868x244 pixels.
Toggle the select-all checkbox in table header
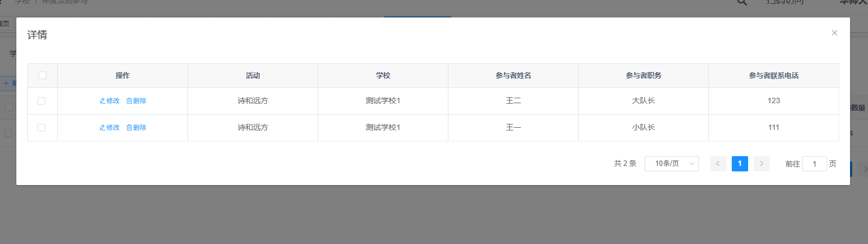point(43,75)
